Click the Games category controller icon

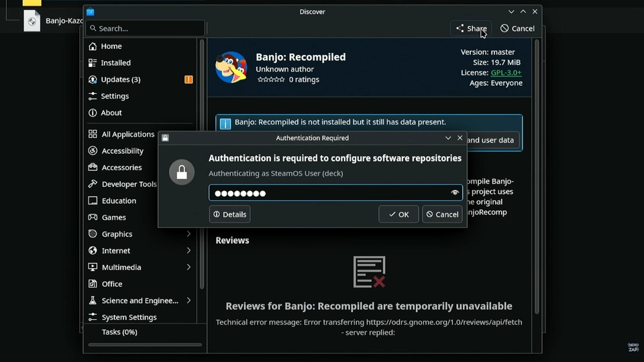pos(93,217)
